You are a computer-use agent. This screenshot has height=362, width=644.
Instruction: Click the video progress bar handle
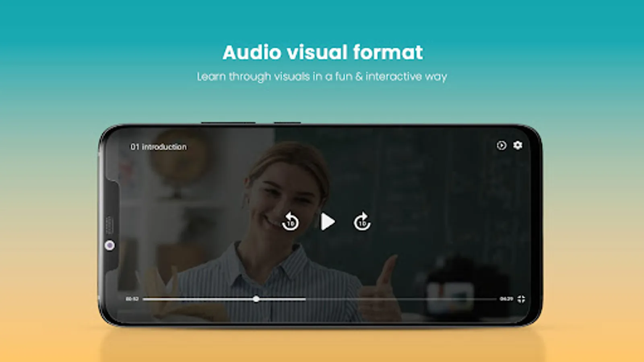coord(256,299)
